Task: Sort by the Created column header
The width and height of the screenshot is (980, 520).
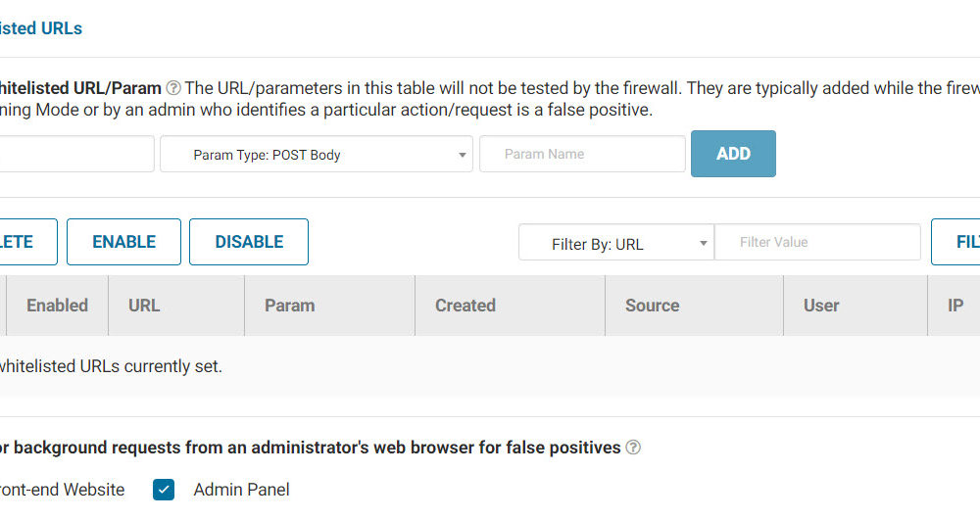Action: (465, 306)
